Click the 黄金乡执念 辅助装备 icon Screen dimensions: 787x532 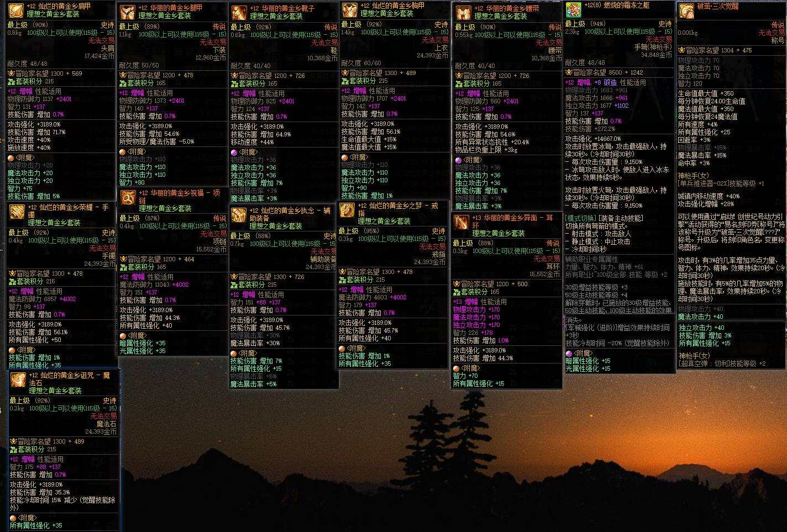[238, 215]
